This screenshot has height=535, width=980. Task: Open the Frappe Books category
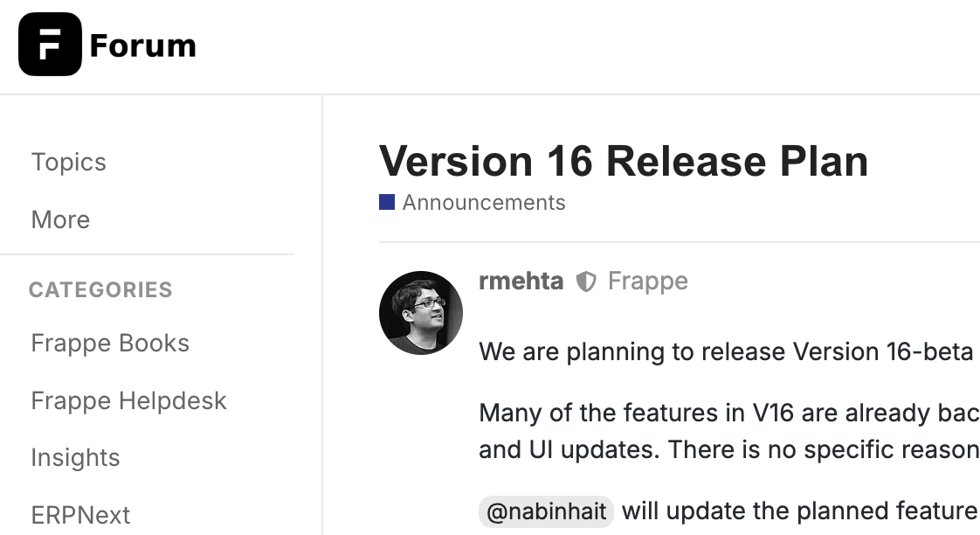(110, 343)
